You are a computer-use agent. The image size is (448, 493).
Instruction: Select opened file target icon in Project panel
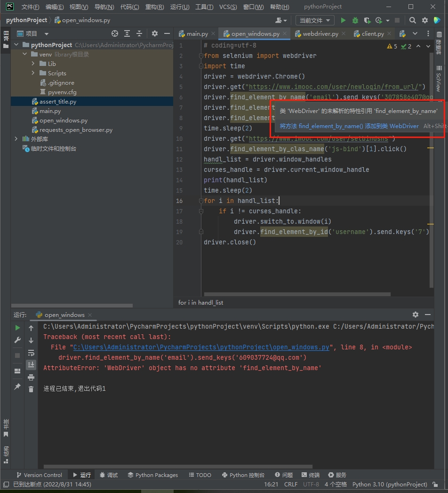115,33
